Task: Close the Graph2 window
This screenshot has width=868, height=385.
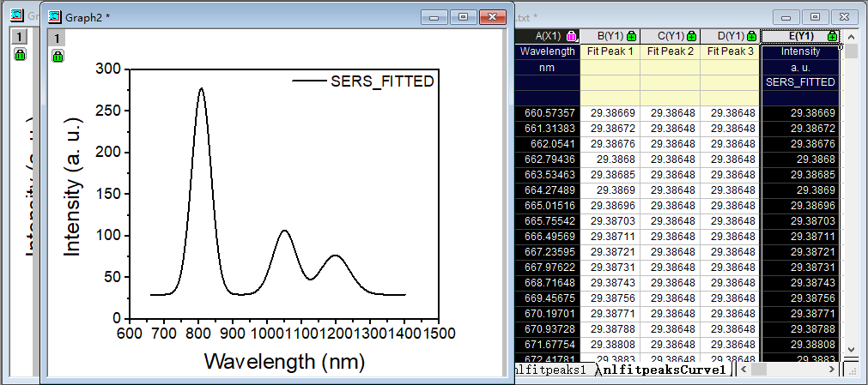Action: (x=492, y=18)
